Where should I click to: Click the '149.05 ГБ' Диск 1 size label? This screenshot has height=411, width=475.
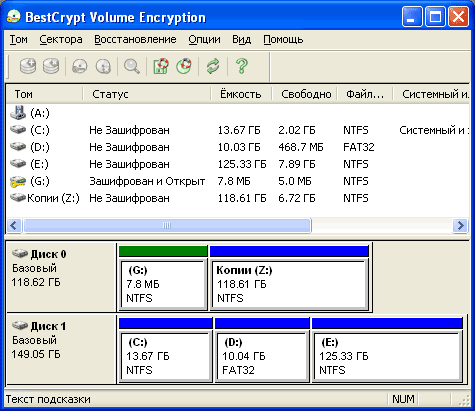click(36, 354)
